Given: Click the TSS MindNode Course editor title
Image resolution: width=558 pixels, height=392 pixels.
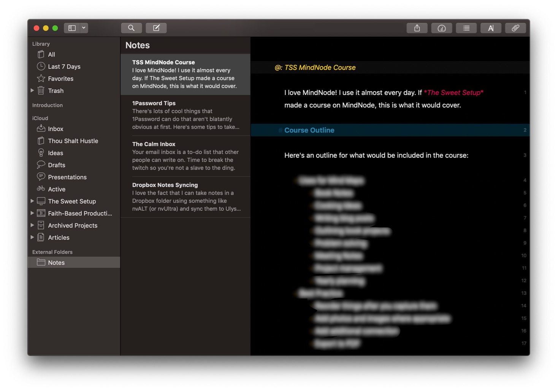Looking at the screenshot, I should pyautogui.click(x=320, y=67).
